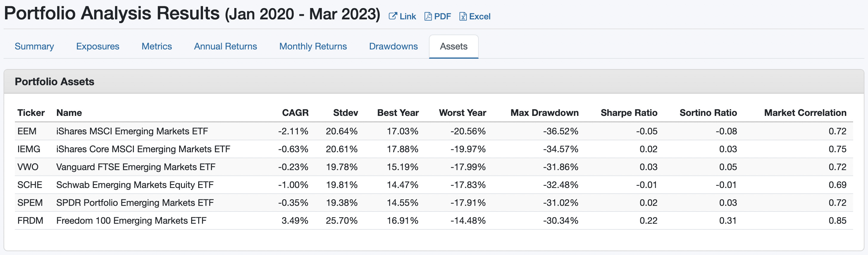Click VWO Best Year value 15.19%
This screenshot has height=255, width=868.
[402, 167]
